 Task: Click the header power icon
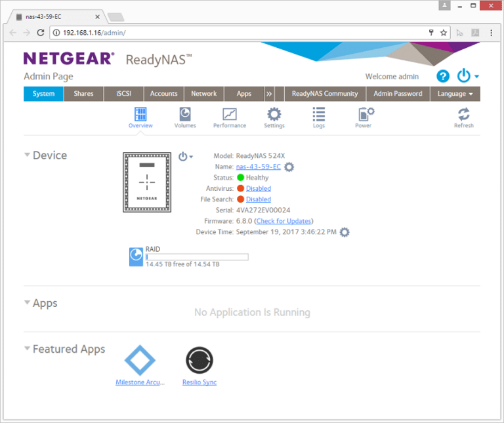click(x=463, y=76)
